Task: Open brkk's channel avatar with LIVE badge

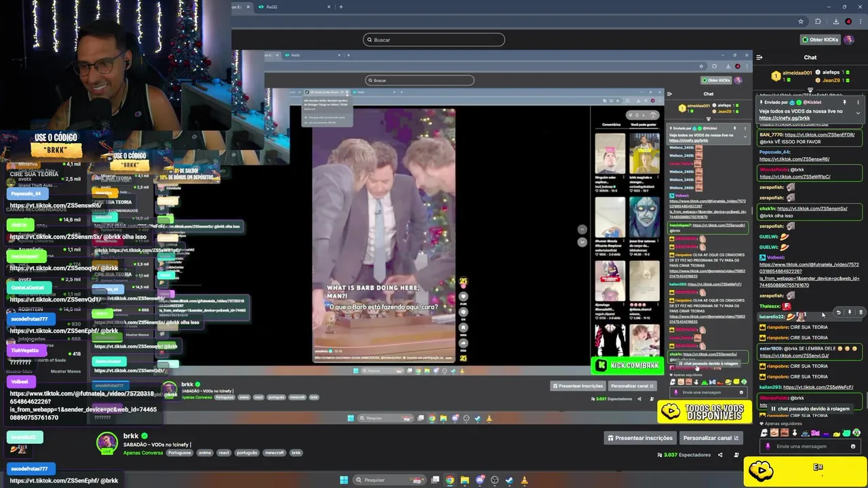Action: (106, 443)
